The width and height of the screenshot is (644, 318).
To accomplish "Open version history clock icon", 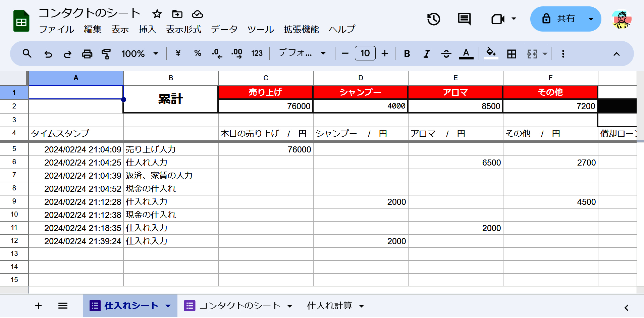I will (x=433, y=19).
